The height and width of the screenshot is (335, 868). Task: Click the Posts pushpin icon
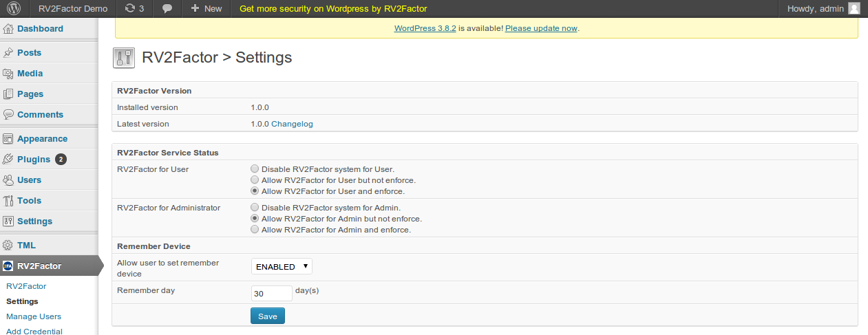(8, 53)
